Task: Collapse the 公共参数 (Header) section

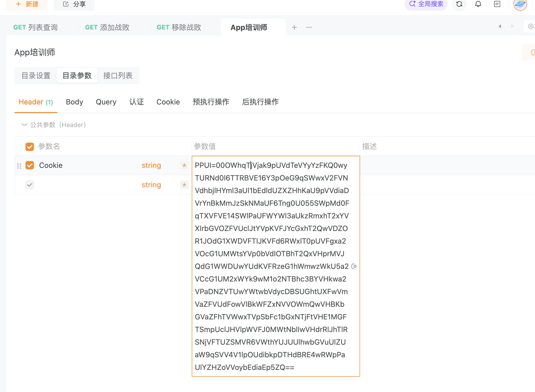Action: [x=24, y=125]
